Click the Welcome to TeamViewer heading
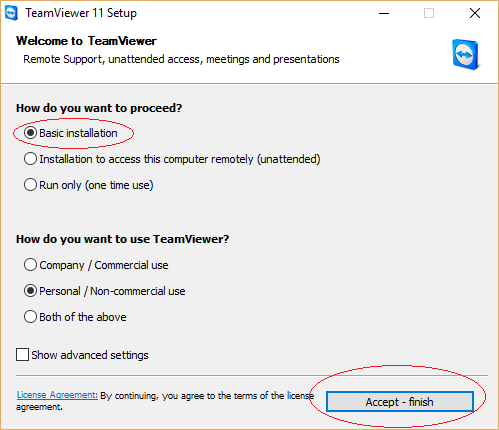 (86, 41)
